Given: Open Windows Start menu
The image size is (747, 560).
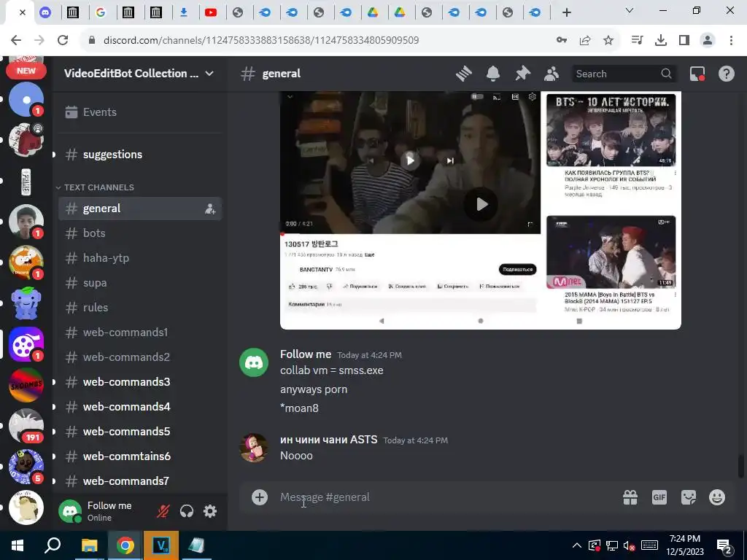Looking at the screenshot, I should (18, 545).
